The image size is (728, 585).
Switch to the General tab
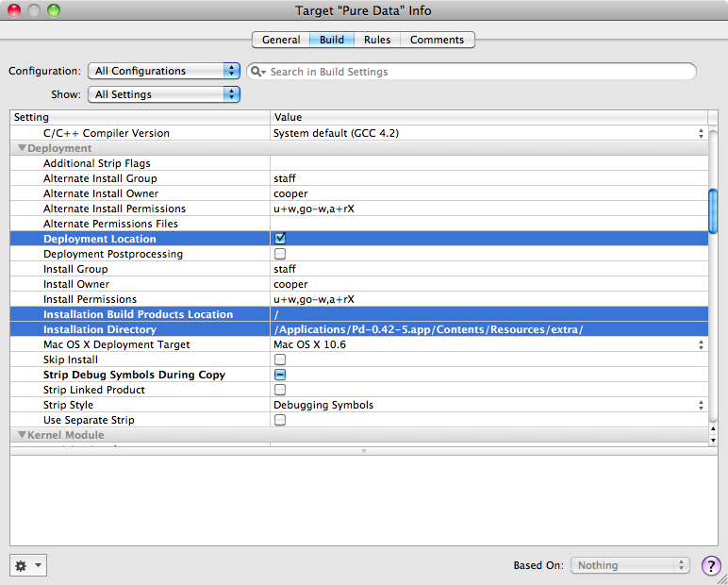[x=281, y=40]
